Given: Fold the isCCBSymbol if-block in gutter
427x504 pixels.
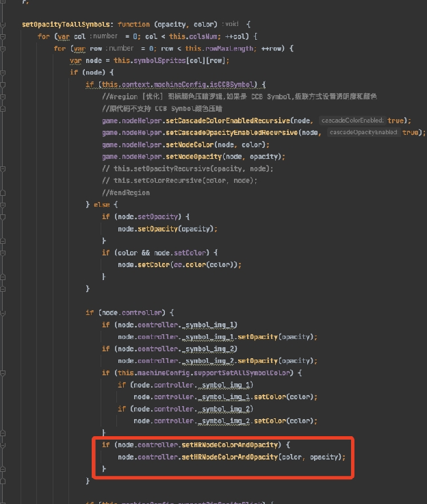Looking at the screenshot, I should [x=4, y=84].
